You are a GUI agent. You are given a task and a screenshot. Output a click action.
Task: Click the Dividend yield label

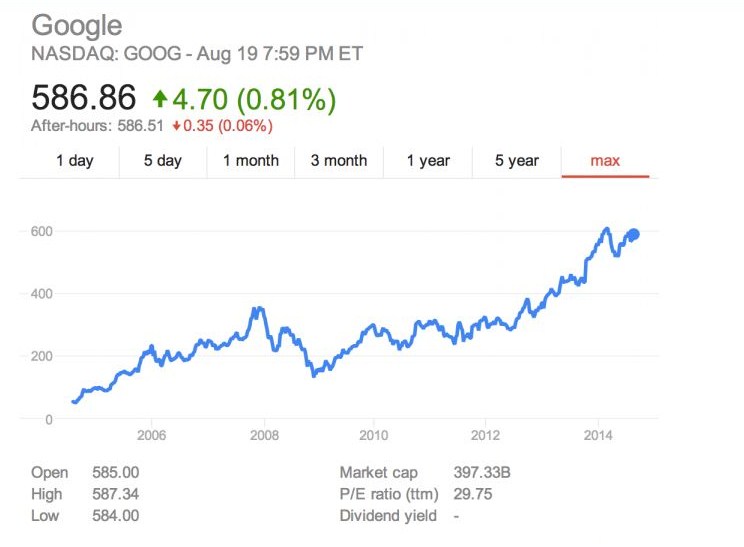pos(386,516)
